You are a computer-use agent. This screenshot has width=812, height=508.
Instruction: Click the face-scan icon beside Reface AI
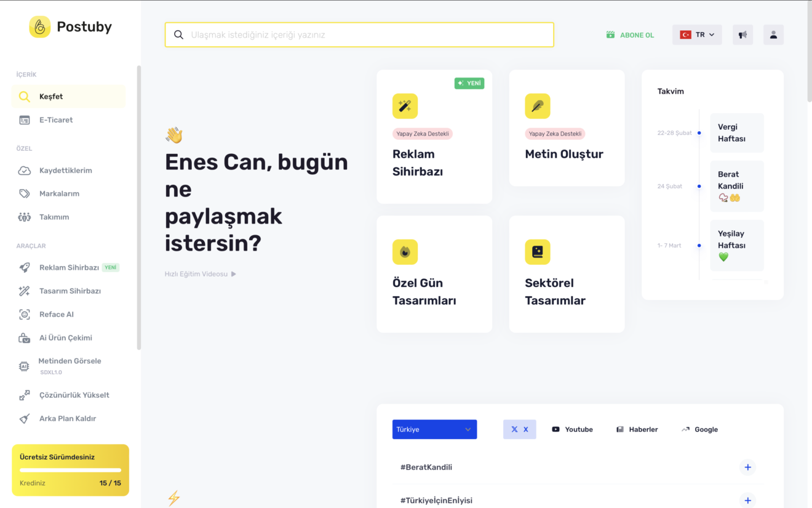25,315
